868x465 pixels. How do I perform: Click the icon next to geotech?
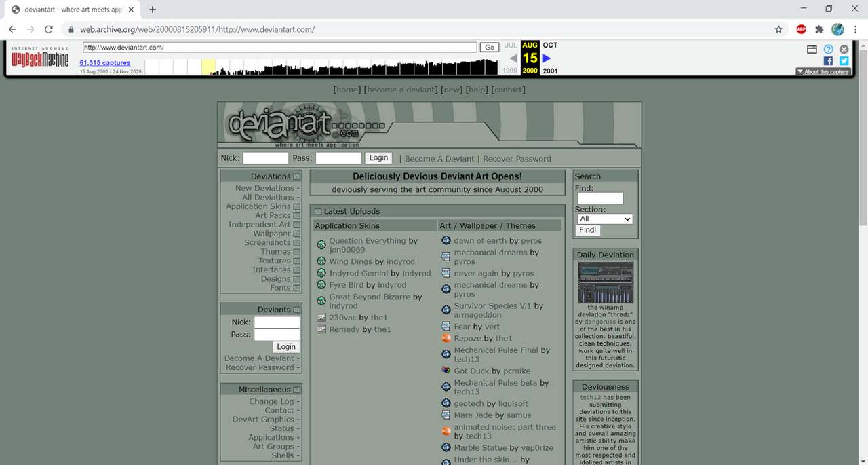pos(446,403)
